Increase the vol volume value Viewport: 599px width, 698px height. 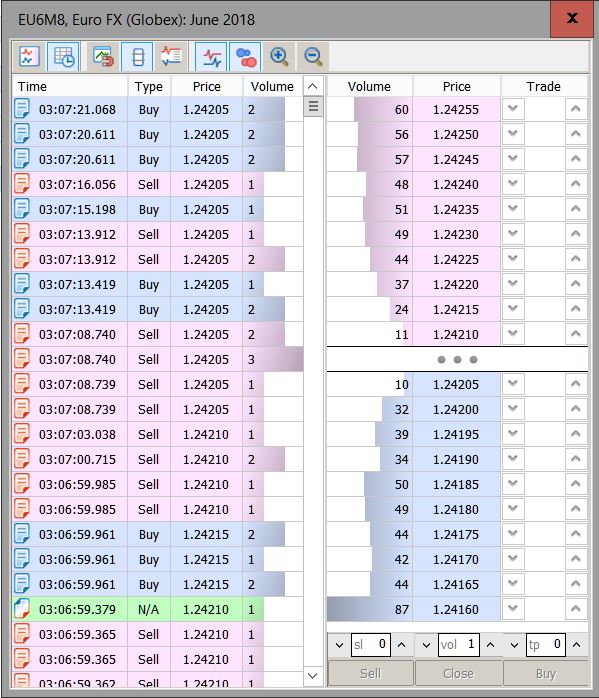(x=490, y=645)
